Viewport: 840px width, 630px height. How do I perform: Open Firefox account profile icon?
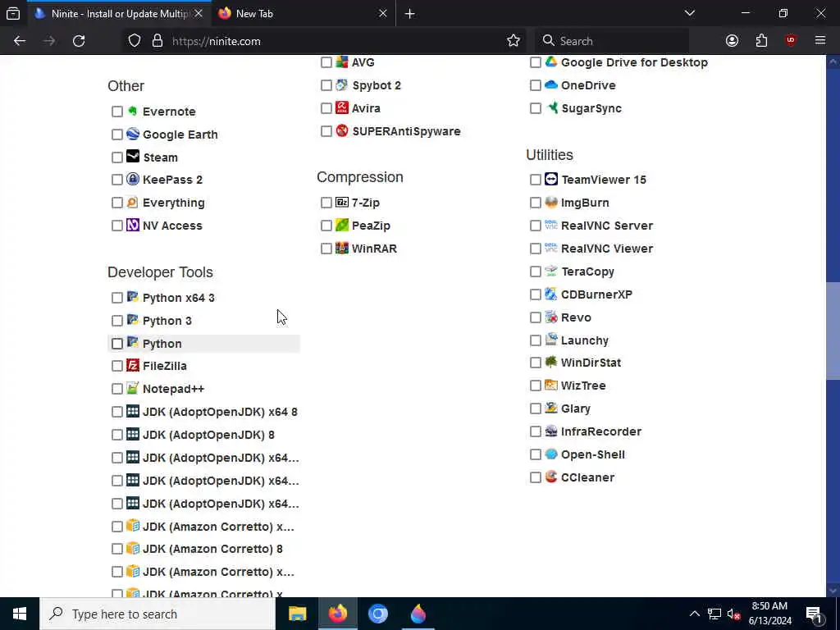pos(732,41)
